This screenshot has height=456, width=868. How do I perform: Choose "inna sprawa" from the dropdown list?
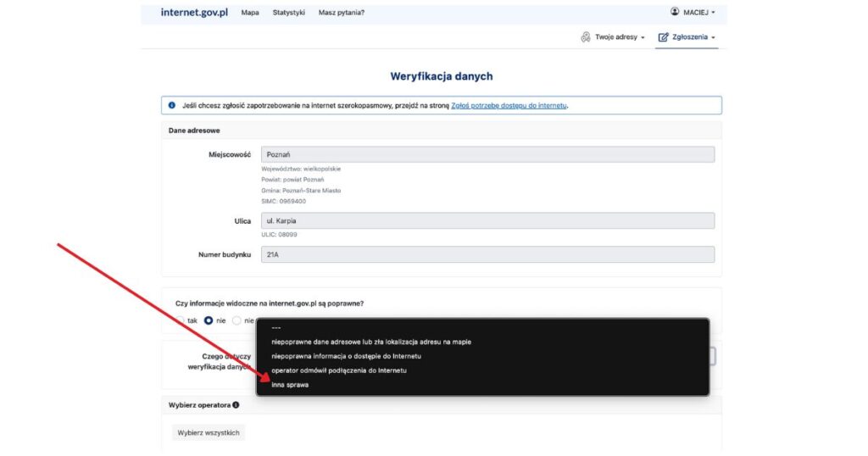[x=290, y=385]
